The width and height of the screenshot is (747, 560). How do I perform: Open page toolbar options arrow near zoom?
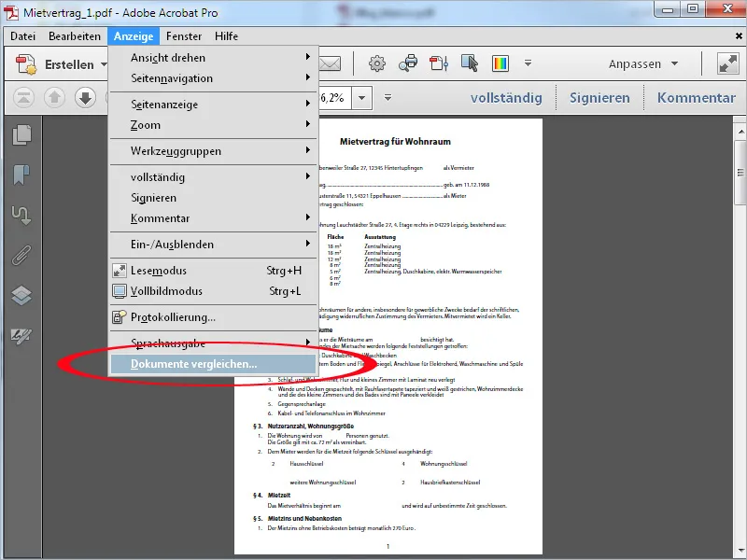(x=388, y=98)
